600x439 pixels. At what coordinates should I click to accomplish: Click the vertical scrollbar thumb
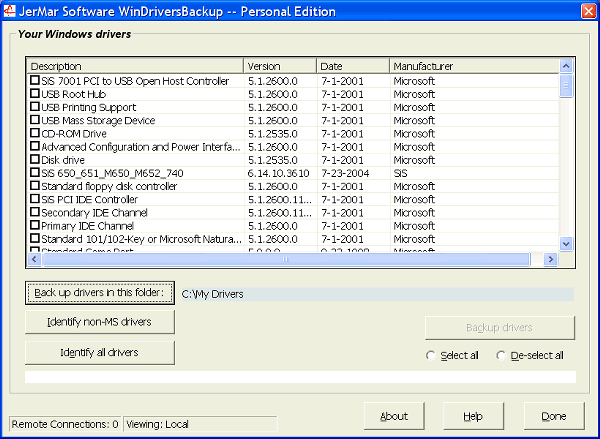pyautogui.click(x=566, y=86)
